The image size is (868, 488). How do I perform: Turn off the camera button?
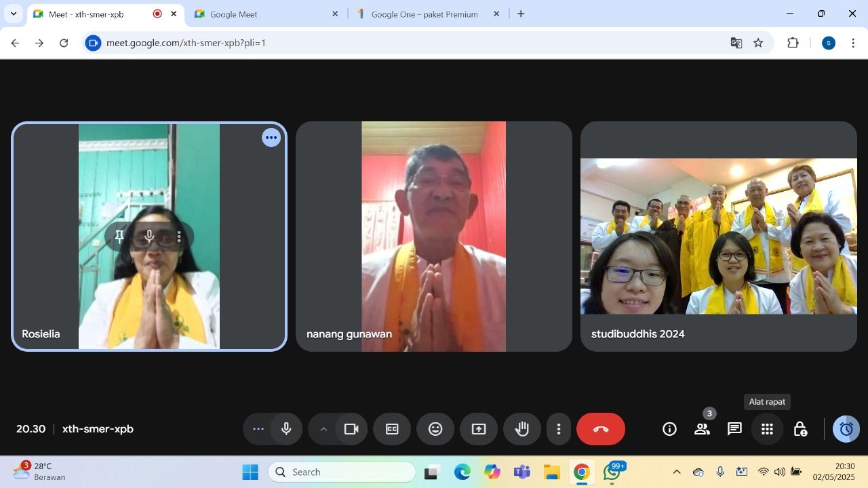[x=351, y=429]
